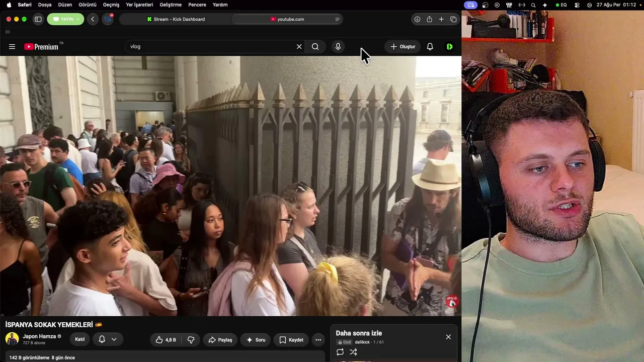Viewport: 644px width, 362px height.
Task: Like the video with 4,8 B likes
Action: tap(166, 340)
